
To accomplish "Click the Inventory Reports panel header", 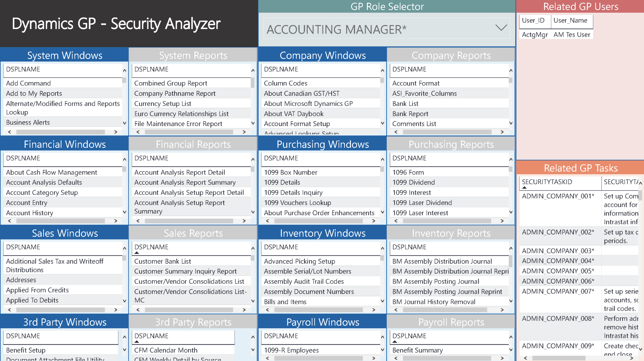I will pos(450,233).
